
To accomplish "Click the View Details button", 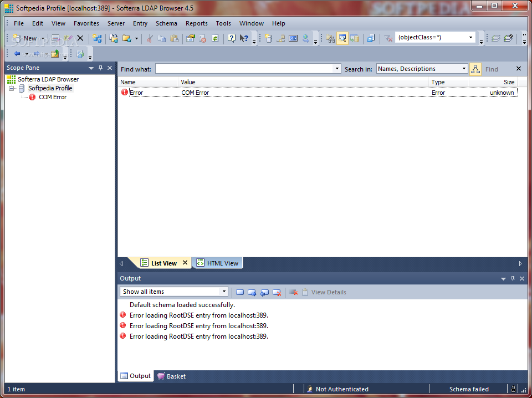I will click(x=324, y=292).
